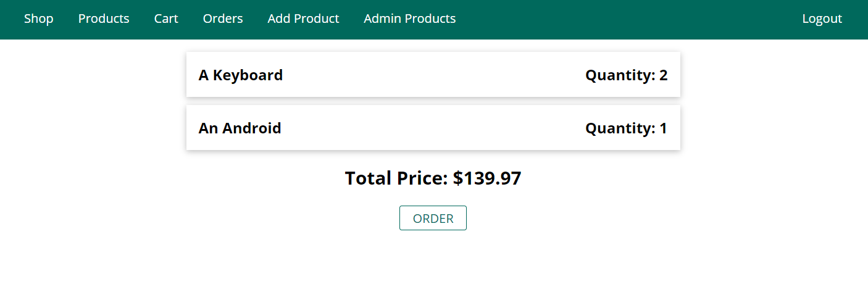868x284 pixels.
Task: Click the empty middle of the Keyboard cart row
Action: pyautogui.click(x=432, y=75)
